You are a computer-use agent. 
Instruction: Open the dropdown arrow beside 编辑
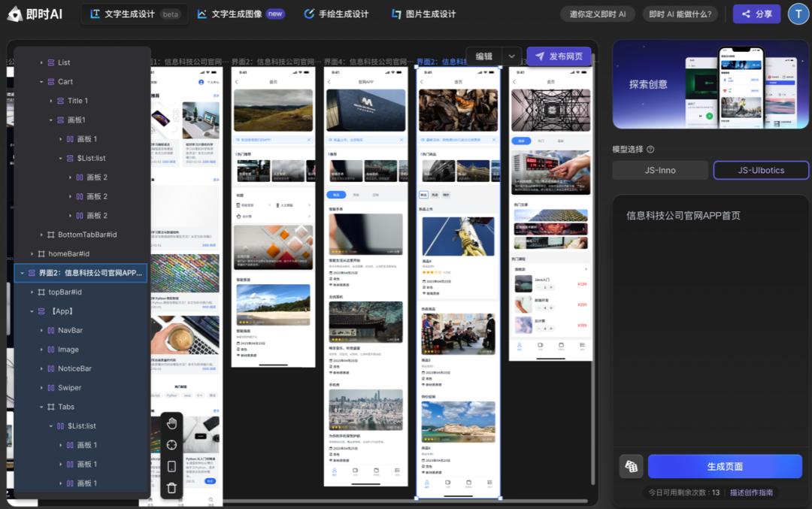click(511, 56)
